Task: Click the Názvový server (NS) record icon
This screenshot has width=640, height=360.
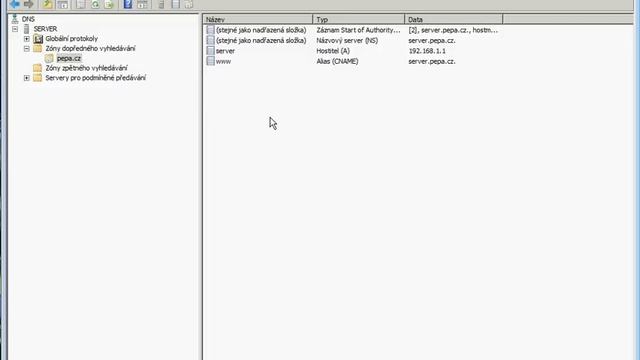Action: click(x=210, y=40)
